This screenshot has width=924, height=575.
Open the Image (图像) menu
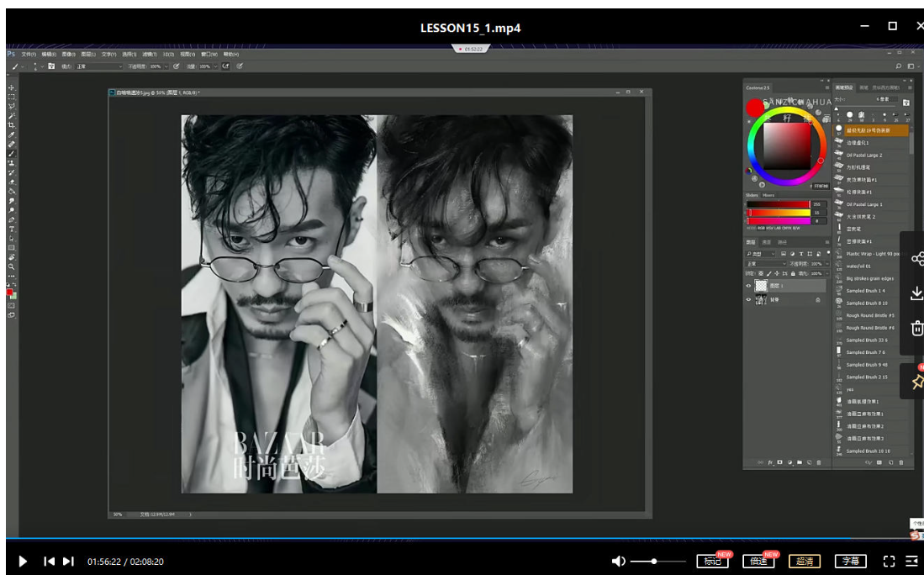click(x=68, y=54)
